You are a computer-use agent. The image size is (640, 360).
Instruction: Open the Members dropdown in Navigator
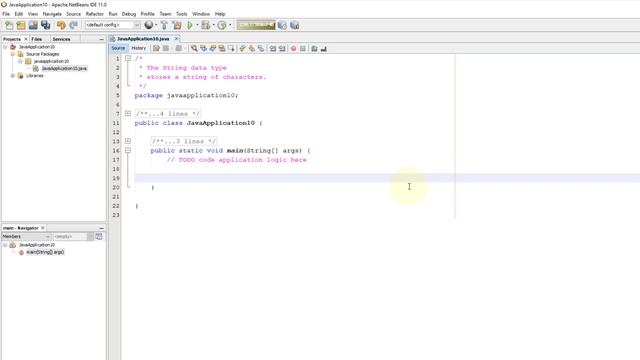tap(26, 237)
